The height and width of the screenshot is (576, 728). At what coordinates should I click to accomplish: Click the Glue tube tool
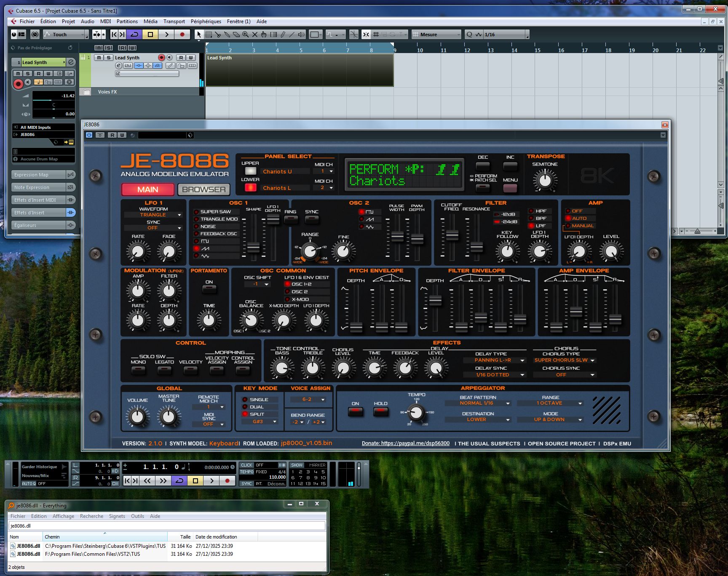(227, 35)
